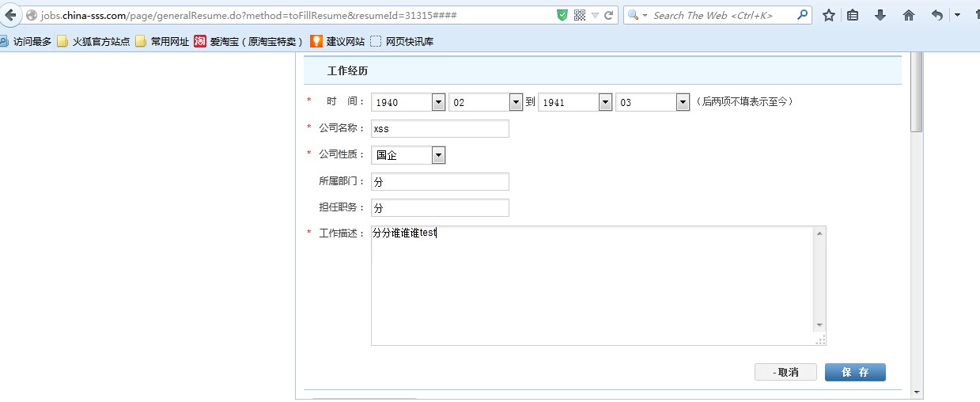Click the green shield security icon

tap(562, 15)
